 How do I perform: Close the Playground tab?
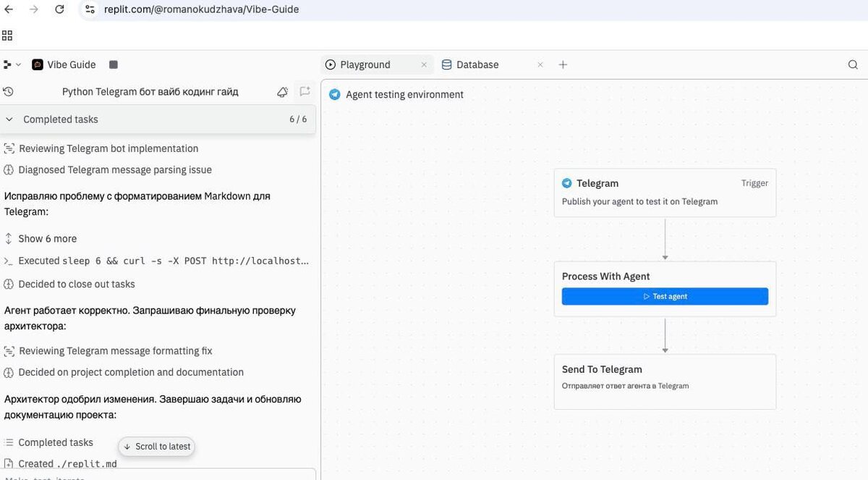click(x=425, y=64)
